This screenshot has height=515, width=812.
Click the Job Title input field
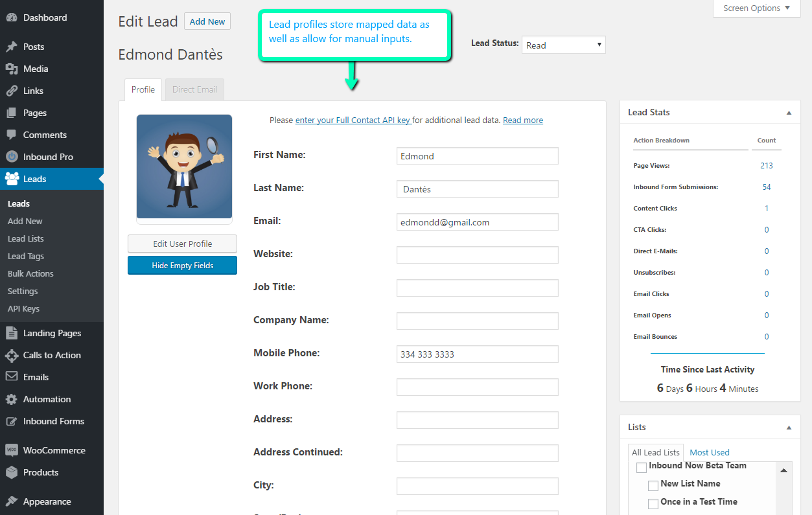[478, 288]
